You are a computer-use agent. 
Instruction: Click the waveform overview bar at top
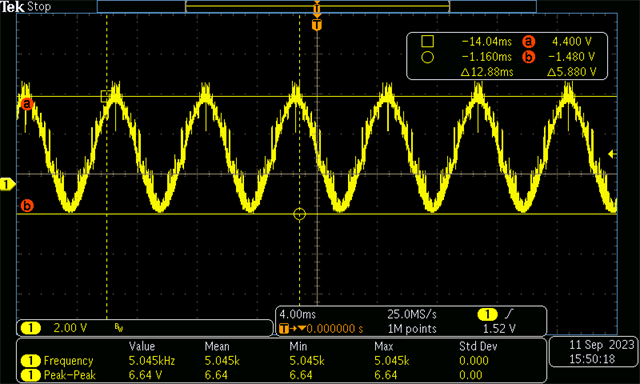point(317,7)
